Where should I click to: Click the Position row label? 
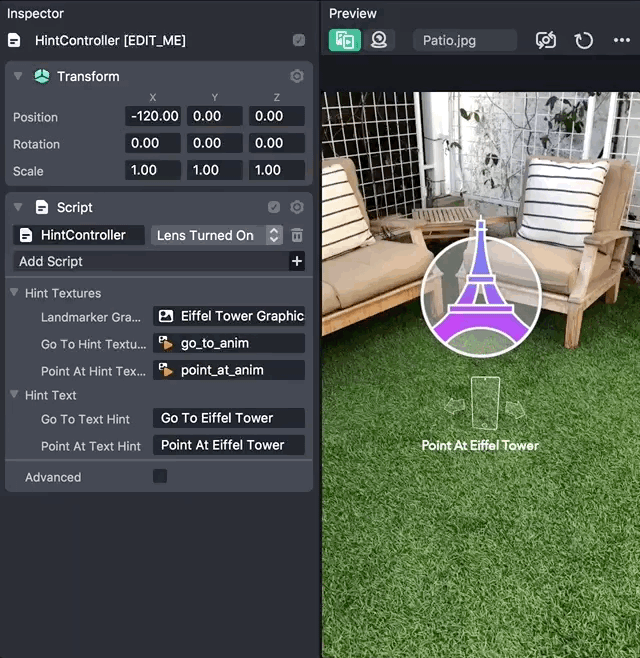(35, 117)
